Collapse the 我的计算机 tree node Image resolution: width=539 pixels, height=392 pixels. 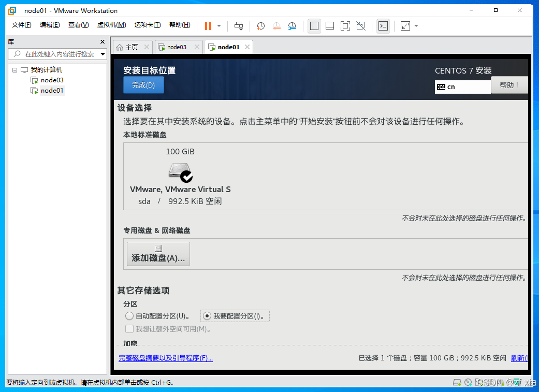click(x=15, y=70)
